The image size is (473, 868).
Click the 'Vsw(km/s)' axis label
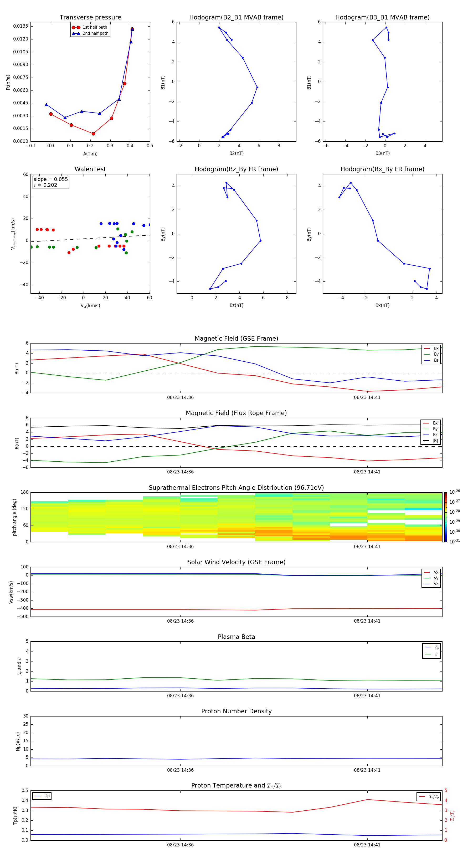pyautogui.click(x=11, y=592)
